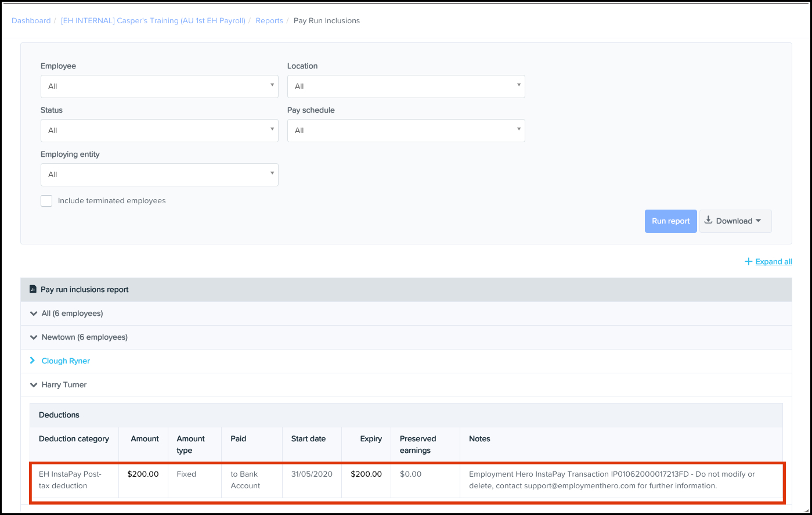This screenshot has width=812, height=515.
Task: Click the download arrow icon on Download button
Action: pyautogui.click(x=709, y=221)
